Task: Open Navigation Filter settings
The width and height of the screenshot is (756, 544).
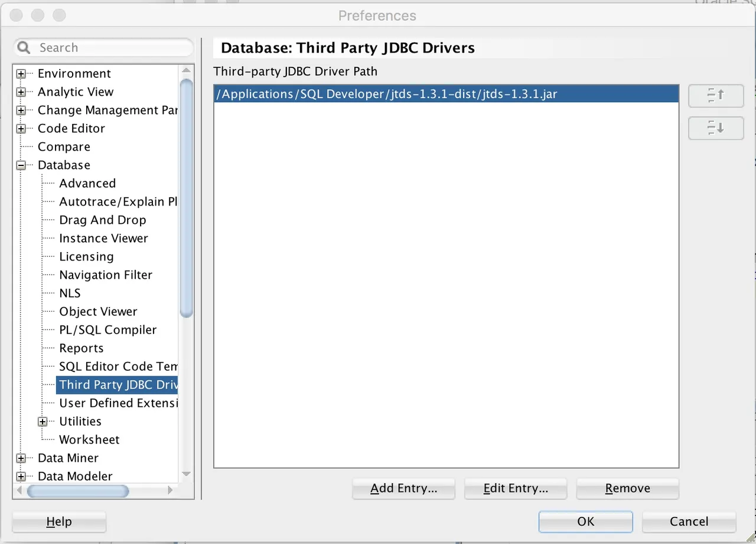Action: (x=106, y=275)
